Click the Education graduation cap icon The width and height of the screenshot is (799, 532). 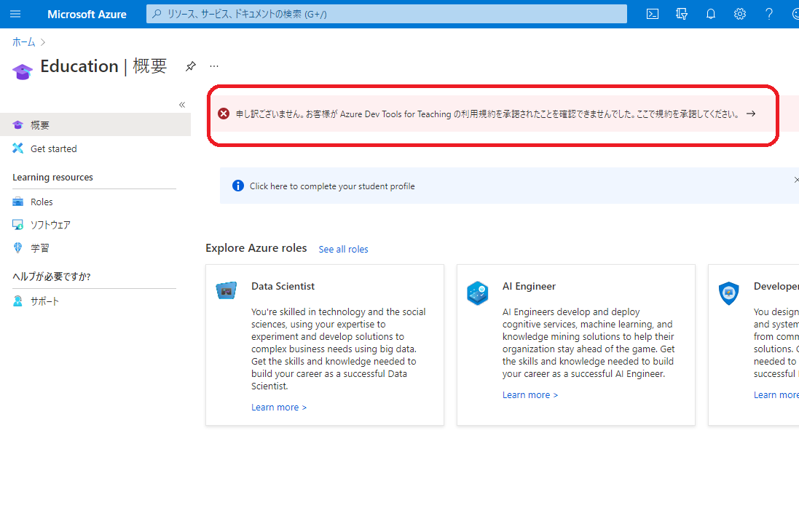pyautogui.click(x=23, y=71)
